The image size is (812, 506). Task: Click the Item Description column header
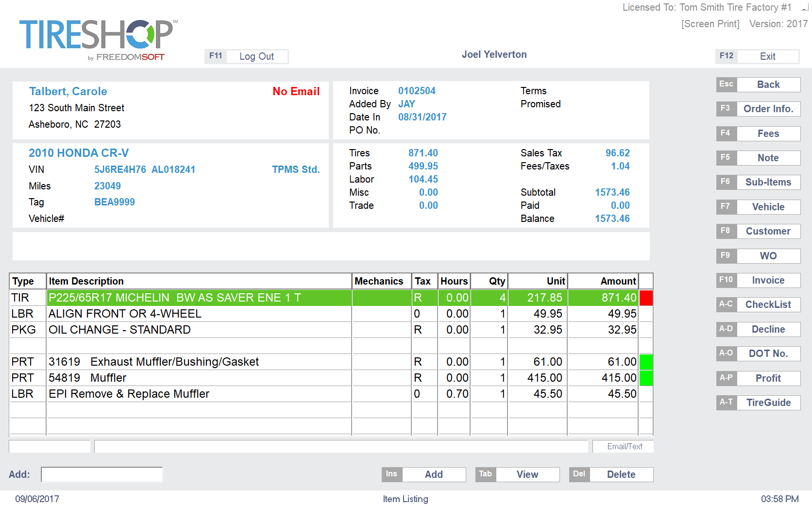click(199, 281)
